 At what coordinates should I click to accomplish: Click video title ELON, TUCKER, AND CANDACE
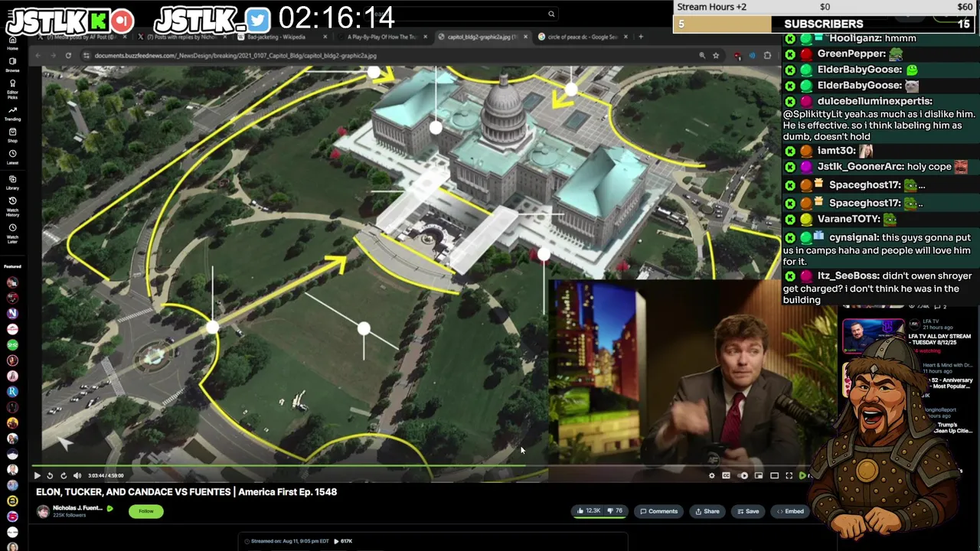pyautogui.click(x=186, y=492)
